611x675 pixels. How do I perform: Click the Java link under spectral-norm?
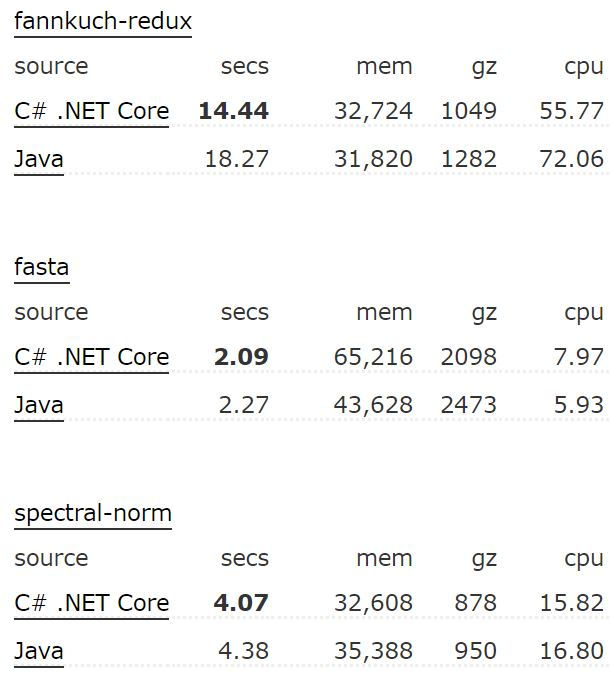[39, 650]
